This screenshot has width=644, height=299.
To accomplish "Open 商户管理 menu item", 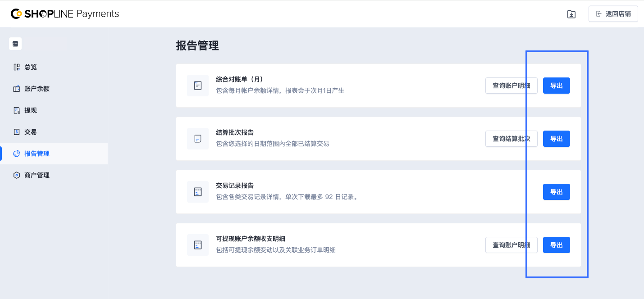I will [x=37, y=175].
